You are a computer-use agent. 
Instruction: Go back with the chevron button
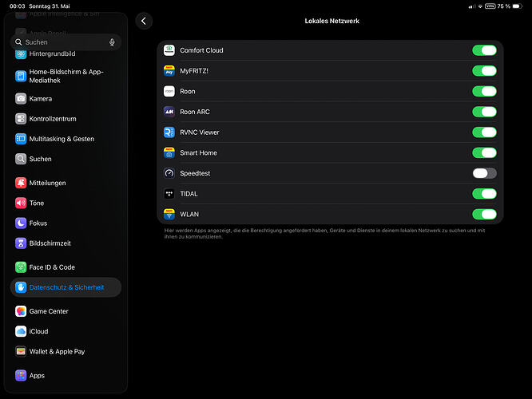[x=144, y=21]
